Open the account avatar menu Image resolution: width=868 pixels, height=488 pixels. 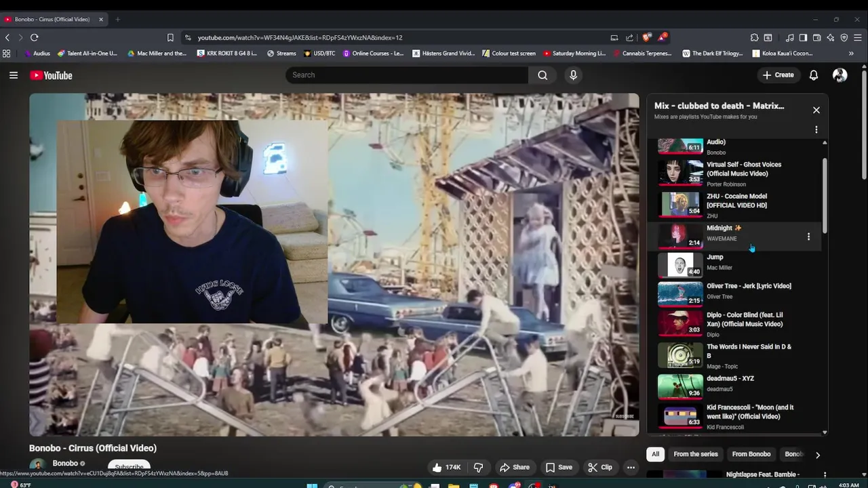[840, 75]
